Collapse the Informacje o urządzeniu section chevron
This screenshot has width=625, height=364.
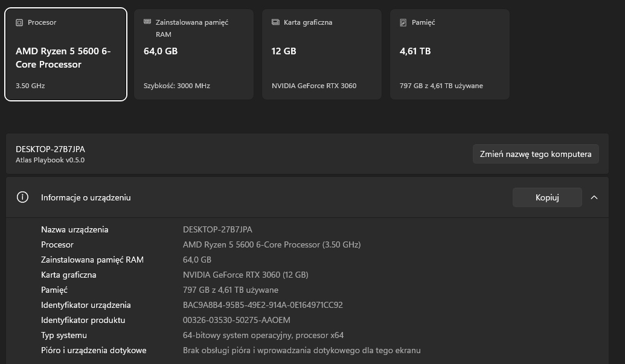[594, 197]
